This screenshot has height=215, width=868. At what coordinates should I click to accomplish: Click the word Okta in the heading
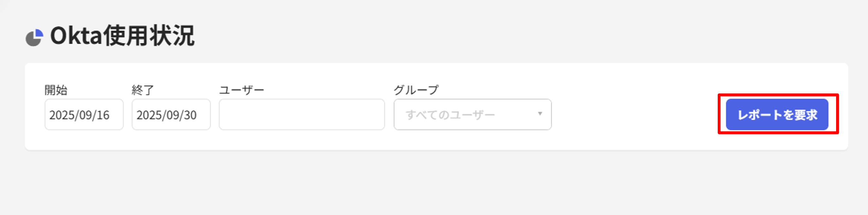point(76,36)
